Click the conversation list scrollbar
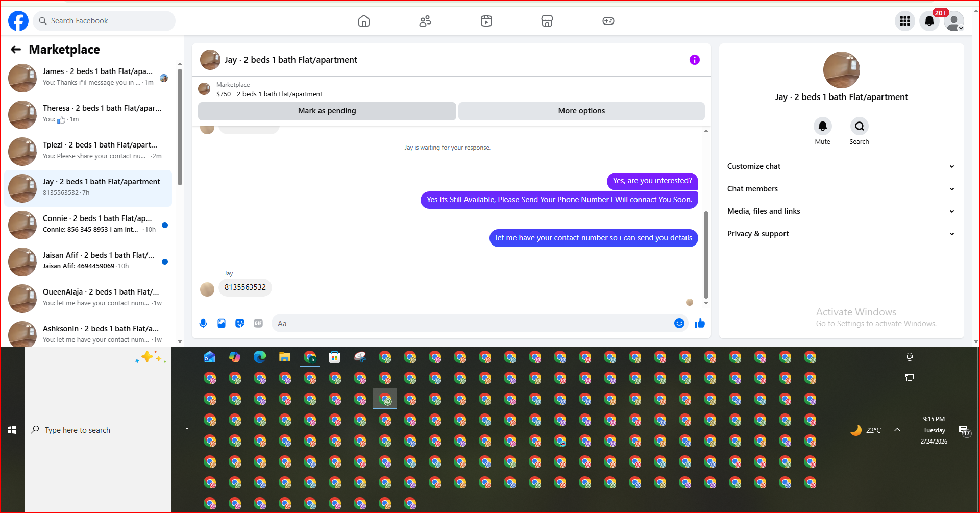980x513 pixels. pos(180,127)
